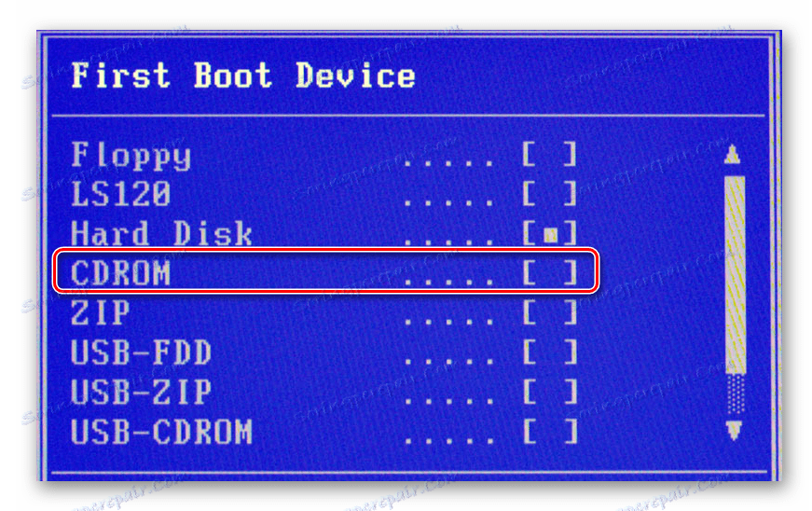Click the filled Hard Disk radio bracket

[549, 233]
